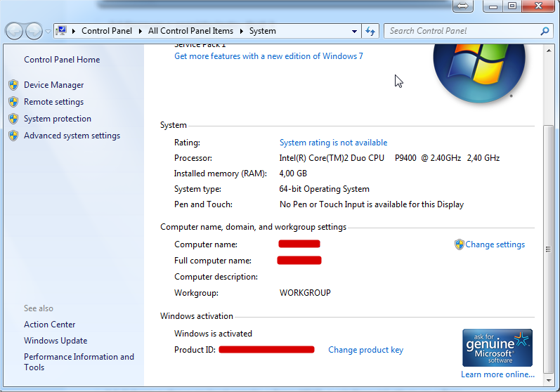Expand the arrow after All Control Panel Items

pyautogui.click(x=242, y=31)
